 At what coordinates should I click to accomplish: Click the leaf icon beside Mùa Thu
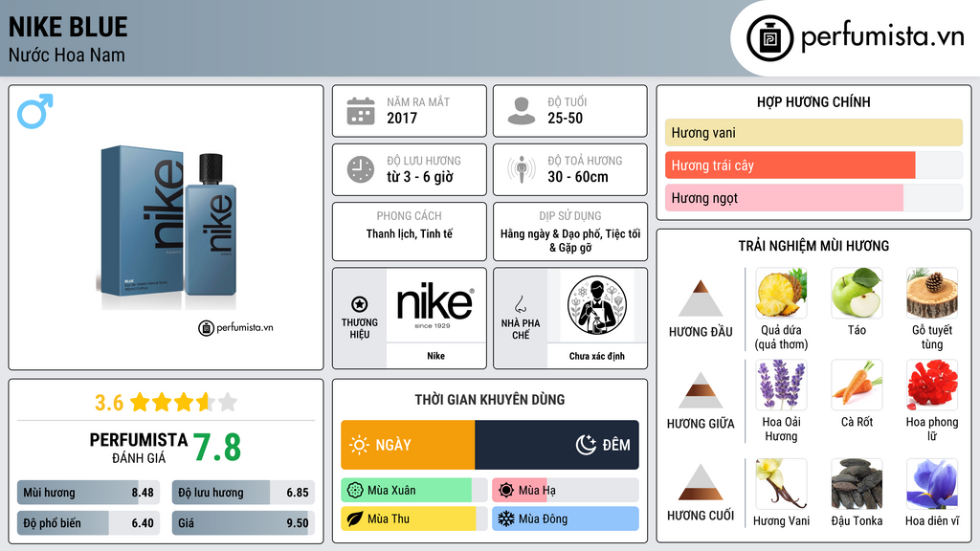click(x=355, y=519)
